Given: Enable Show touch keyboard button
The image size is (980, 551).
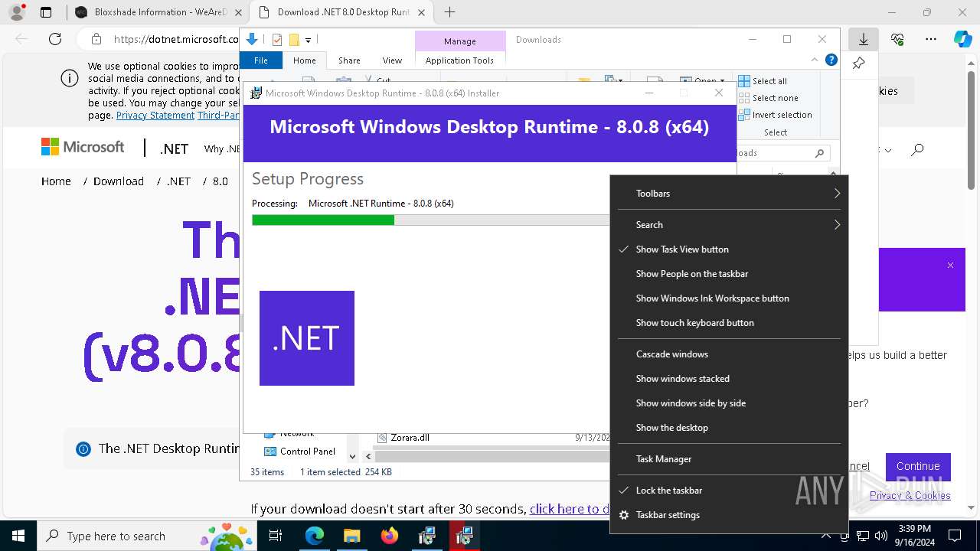Looking at the screenshot, I should coord(729,323).
